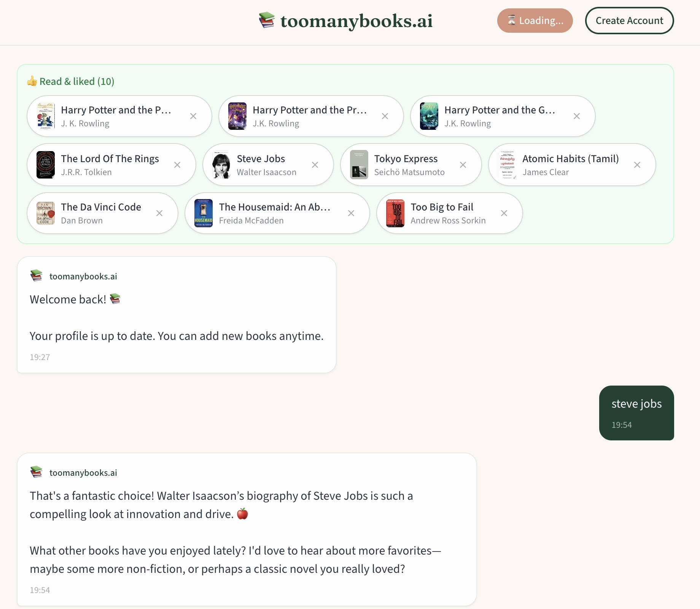Click the Loading button
This screenshot has width=700, height=609.
pyautogui.click(x=535, y=21)
